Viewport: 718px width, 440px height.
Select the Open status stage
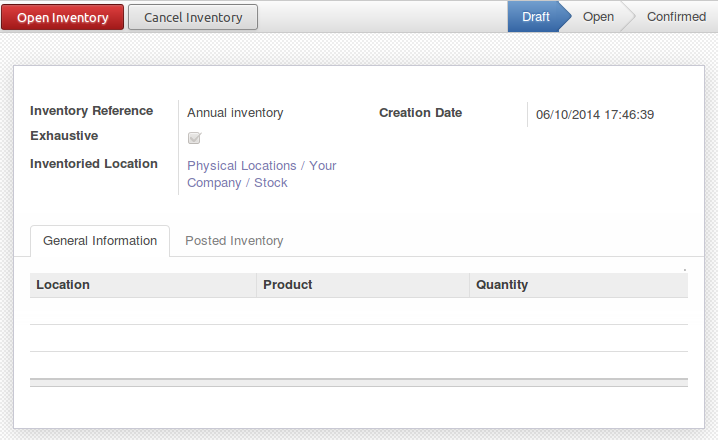pyautogui.click(x=598, y=17)
